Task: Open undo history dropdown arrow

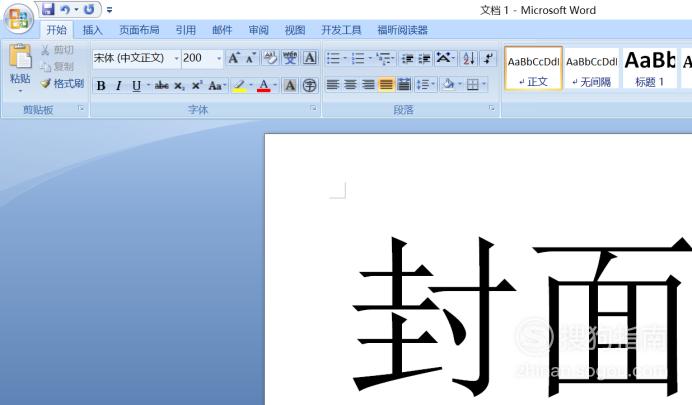Action: (x=76, y=9)
